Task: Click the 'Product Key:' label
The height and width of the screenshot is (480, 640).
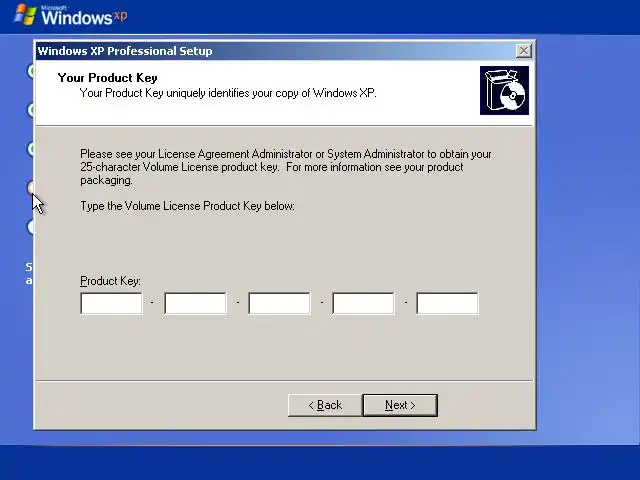Action: [x=110, y=281]
